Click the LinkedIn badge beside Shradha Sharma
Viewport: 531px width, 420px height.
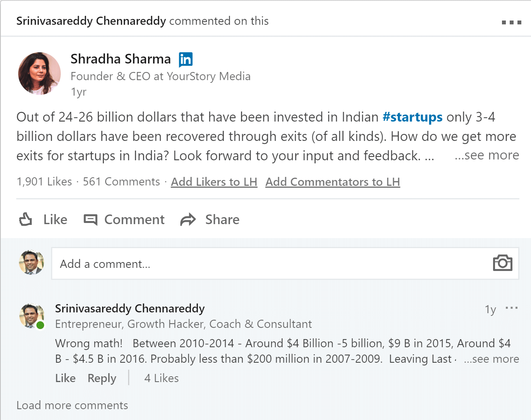tap(186, 59)
